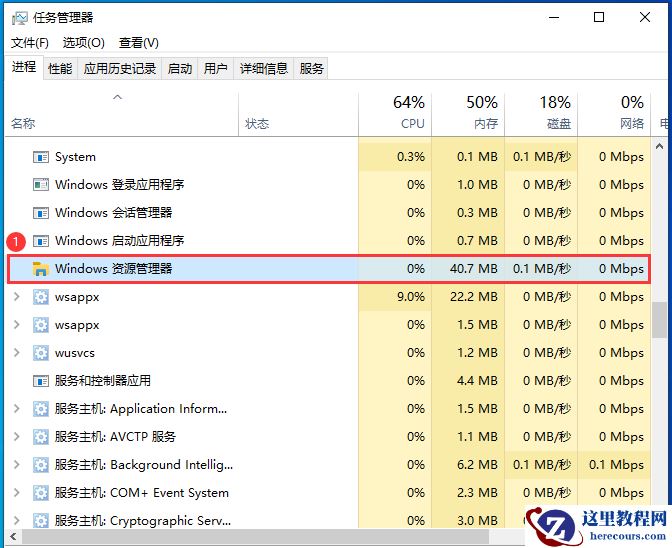The height and width of the screenshot is (548, 672).
Task: Minimize the 任务管理器 window
Action: coord(554,18)
